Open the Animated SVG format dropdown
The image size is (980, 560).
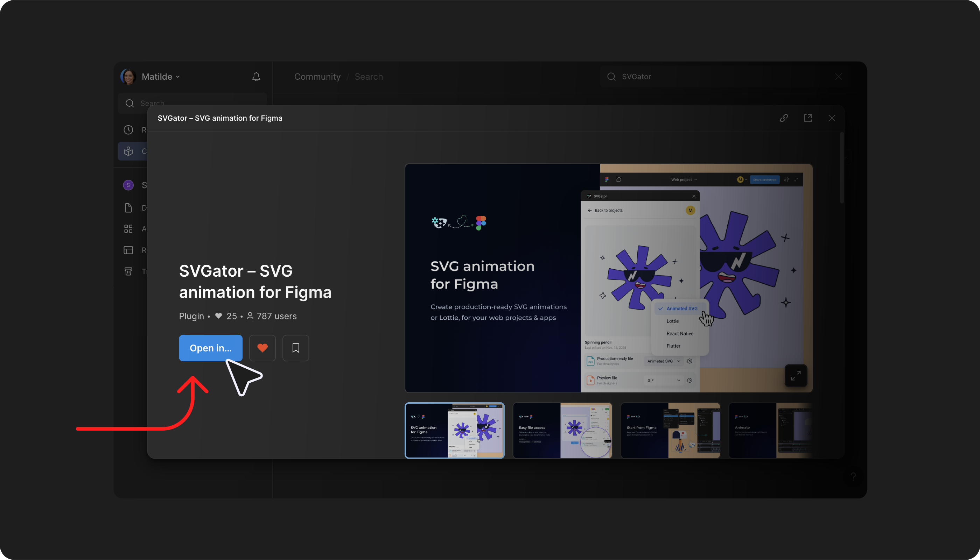click(663, 361)
